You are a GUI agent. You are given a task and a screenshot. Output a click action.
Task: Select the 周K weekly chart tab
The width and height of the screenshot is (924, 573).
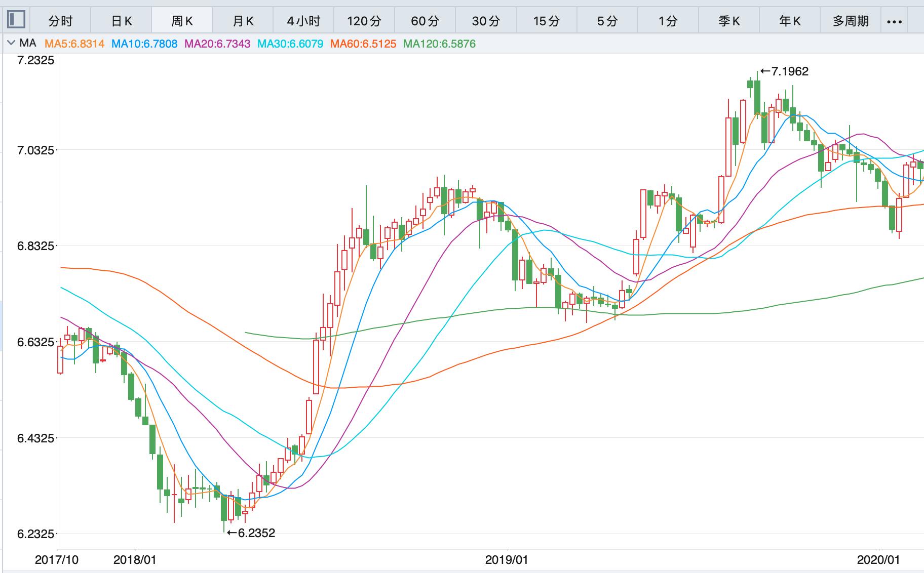tap(182, 21)
